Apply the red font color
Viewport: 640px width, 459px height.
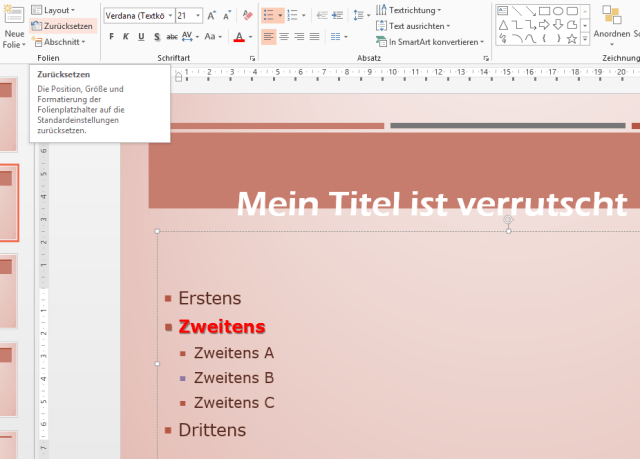tap(239, 37)
